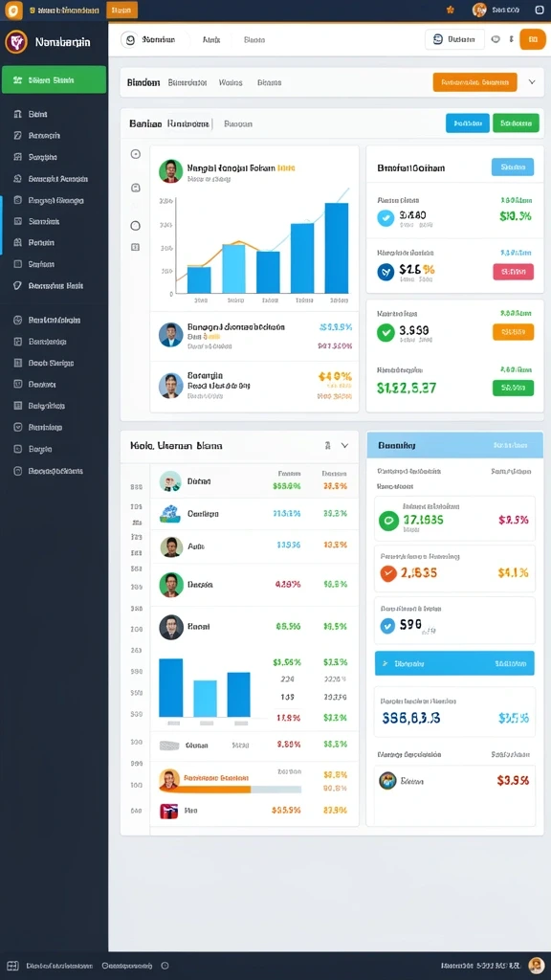Select the Bindom tab

(143, 82)
